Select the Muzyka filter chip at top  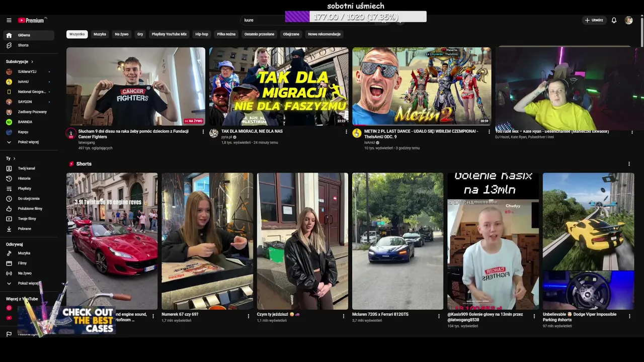point(100,34)
